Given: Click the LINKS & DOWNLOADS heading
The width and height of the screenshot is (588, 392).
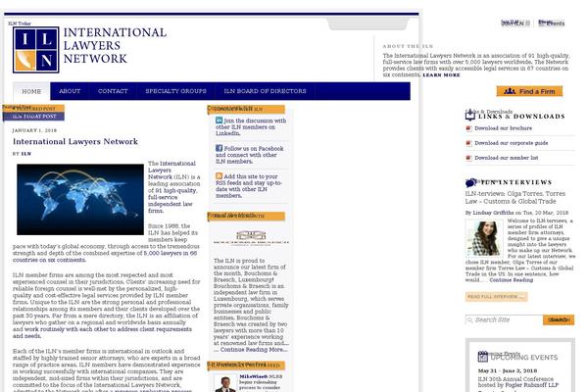Looking at the screenshot, I should (x=521, y=117).
